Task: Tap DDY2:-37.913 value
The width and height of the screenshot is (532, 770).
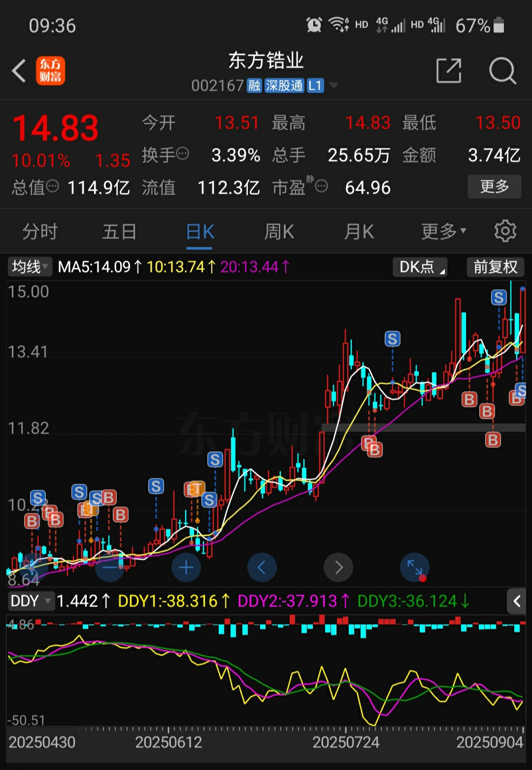Action: point(294,601)
